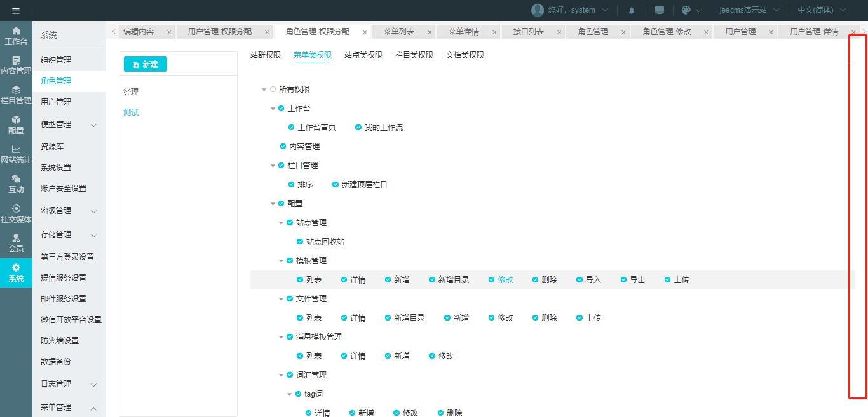Image resolution: width=868 pixels, height=417 pixels.
Task: Select the 经理 role in list
Action: pyautogui.click(x=131, y=92)
